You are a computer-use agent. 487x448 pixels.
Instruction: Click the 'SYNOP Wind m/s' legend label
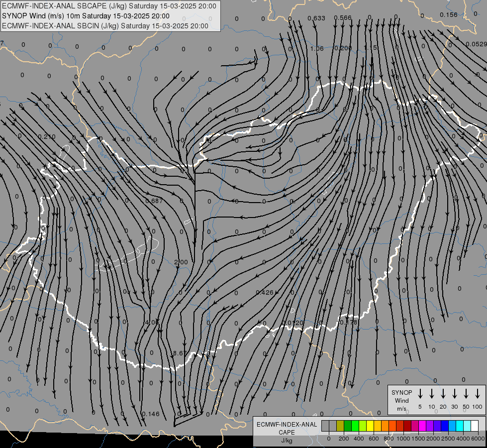401,401
